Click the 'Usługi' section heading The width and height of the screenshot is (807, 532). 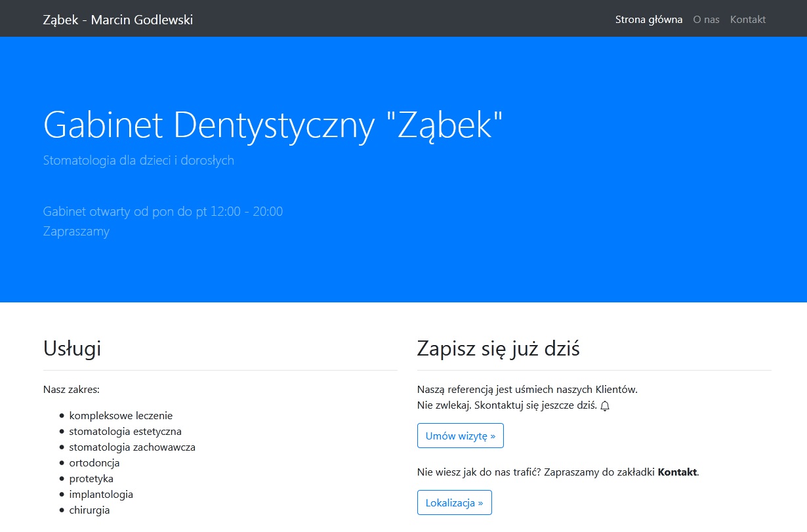click(x=72, y=348)
